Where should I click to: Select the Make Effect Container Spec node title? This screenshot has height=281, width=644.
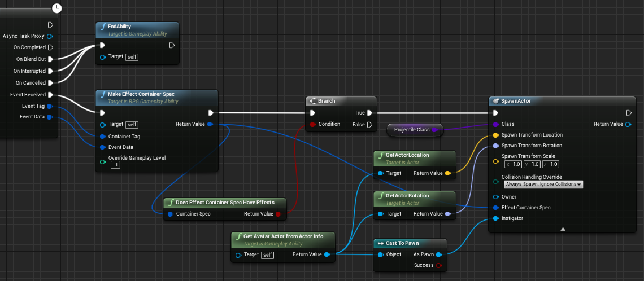pos(141,94)
